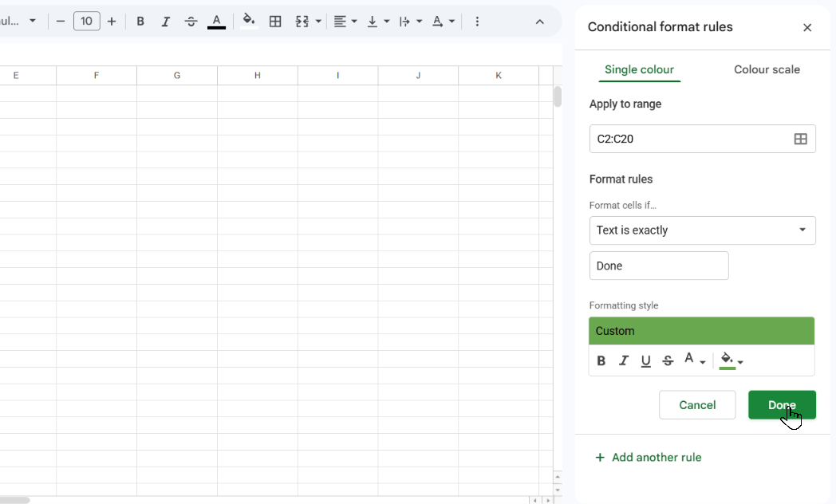Click Add another rule

tap(649, 458)
